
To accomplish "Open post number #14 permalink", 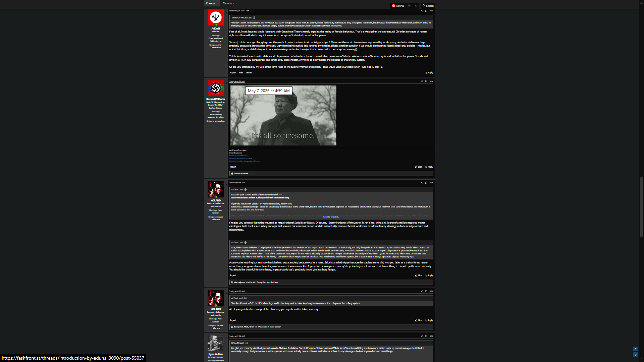I will pos(432,81).
